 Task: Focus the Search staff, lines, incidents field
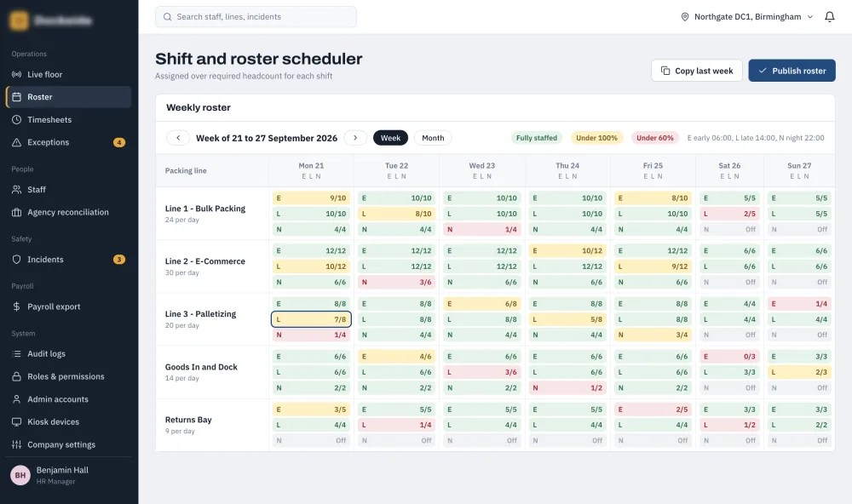256,17
